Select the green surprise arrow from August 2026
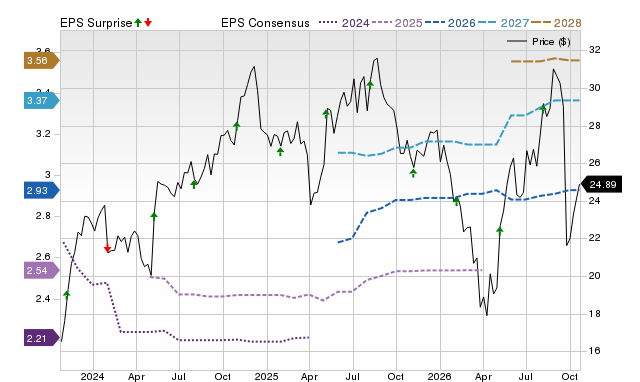Screen dimensions: 640x382 pos(543,108)
